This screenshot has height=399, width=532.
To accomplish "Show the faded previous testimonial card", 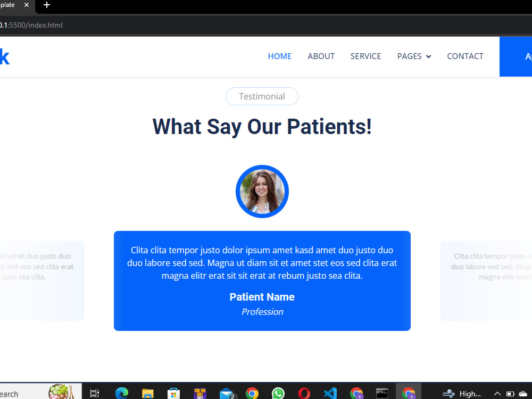I will pyautogui.click(x=41, y=281).
